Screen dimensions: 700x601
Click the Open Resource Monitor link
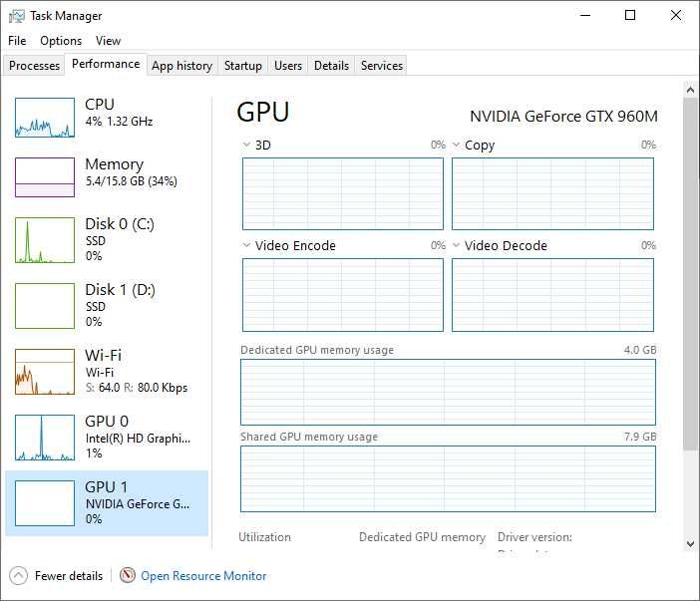click(x=203, y=576)
